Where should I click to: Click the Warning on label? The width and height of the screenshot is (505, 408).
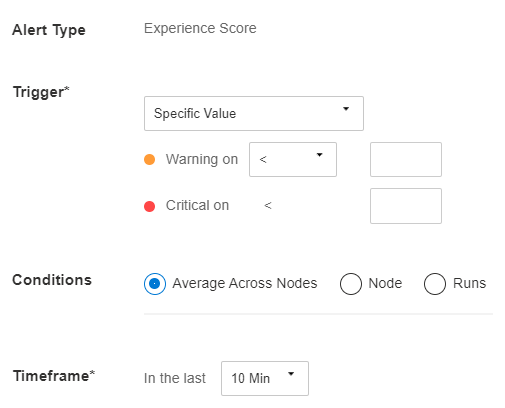tap(202, 159)
